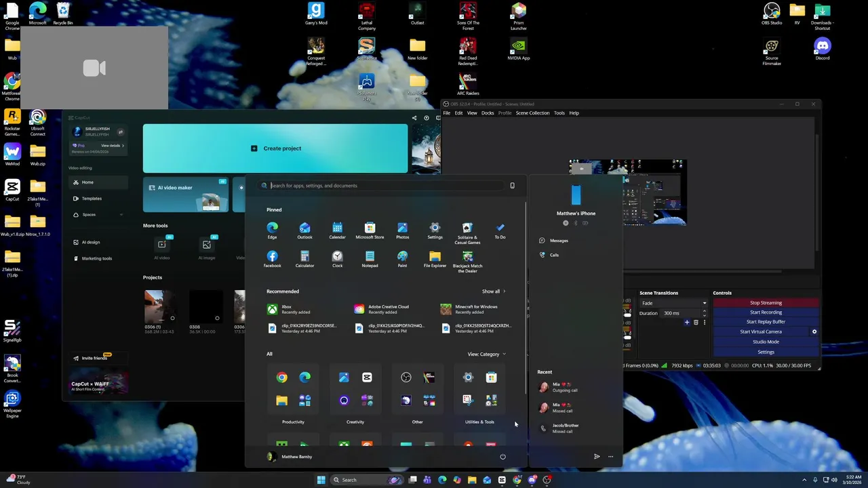Open the weather widget on taskbar
The image size is (868, 488).
18,480
